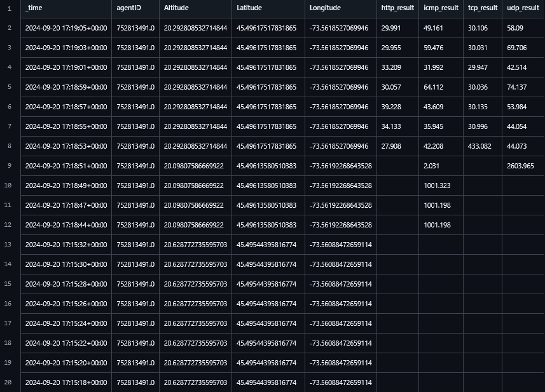
Task: Select the timestamp 2024-09-20 17:18:57+00:00
Action: coord(66,107)
